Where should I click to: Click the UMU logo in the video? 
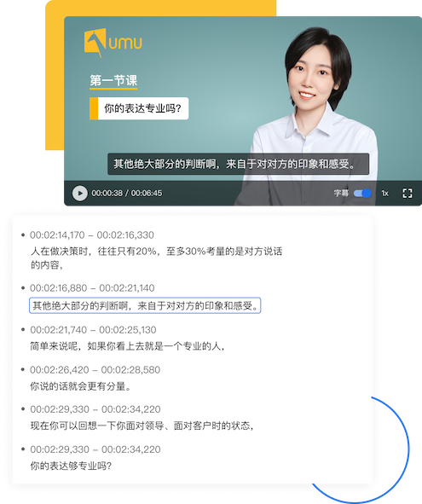pos(113,43)
